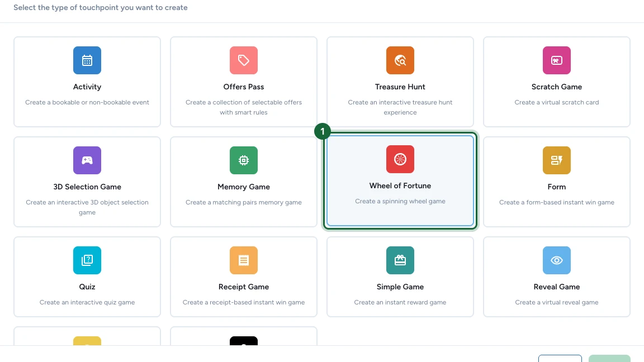This screenshot has height=362, width=644.
Task: Click 'Create an interactive treasure hunt experience' text
Action: [x=400, y=107]
